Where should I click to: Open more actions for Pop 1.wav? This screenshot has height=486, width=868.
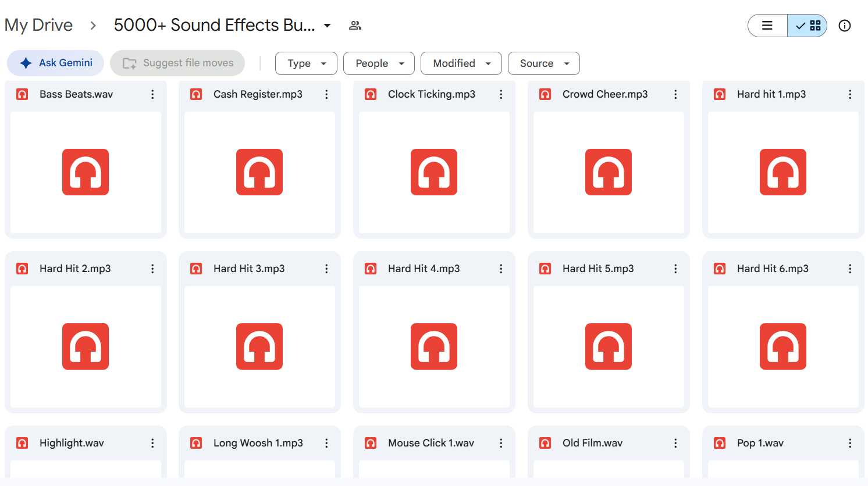(850, 443)
